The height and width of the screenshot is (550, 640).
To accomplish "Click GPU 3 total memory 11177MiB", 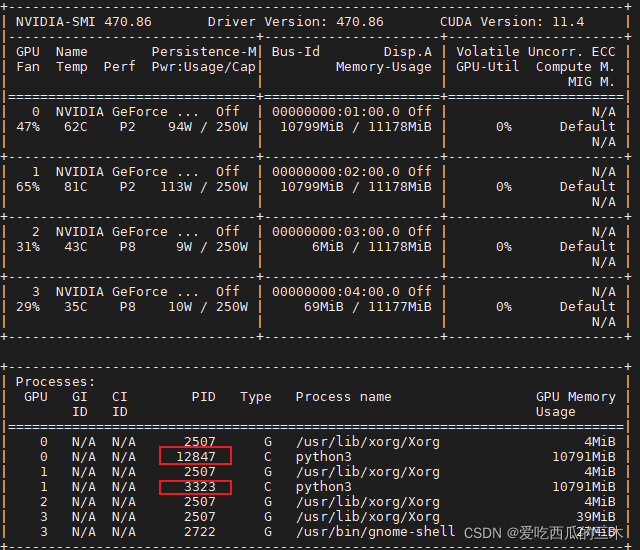I will point(400,307).
